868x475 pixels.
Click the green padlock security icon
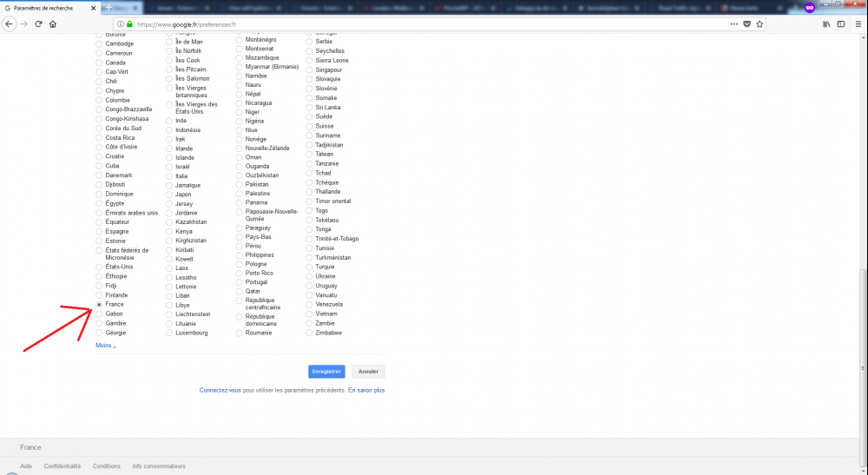pos(129,24)
